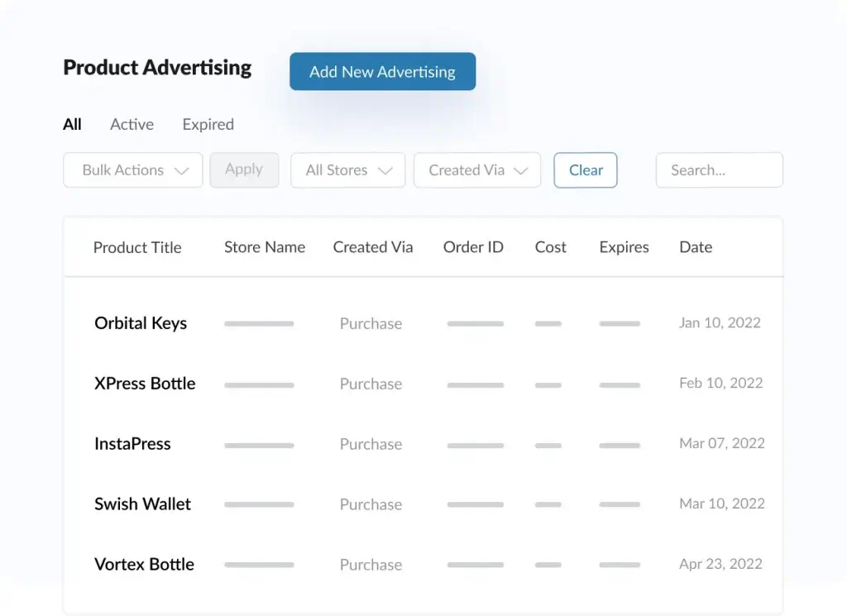The width and height of the screenshot is (847, 616).
Task: Click the Product Advertising page heading
Action: pos(157,68)
